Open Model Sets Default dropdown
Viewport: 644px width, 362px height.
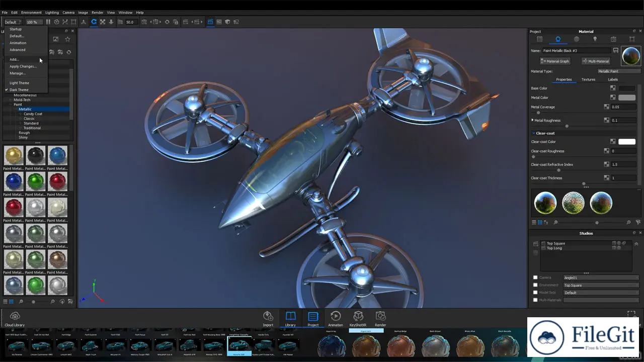(x=601, y=293)
